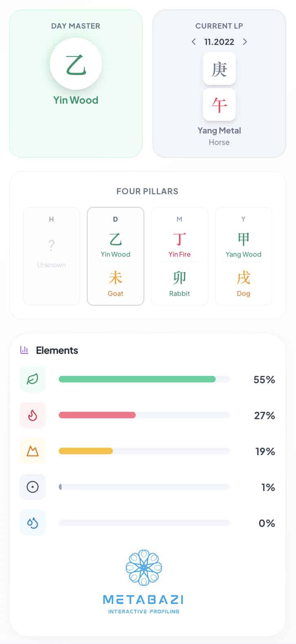The height and width of the screenshot is (644, 296).
Task: Click the Yang Metal stem tile 庚
Action: pyautogui.click(x=219, y=69)
